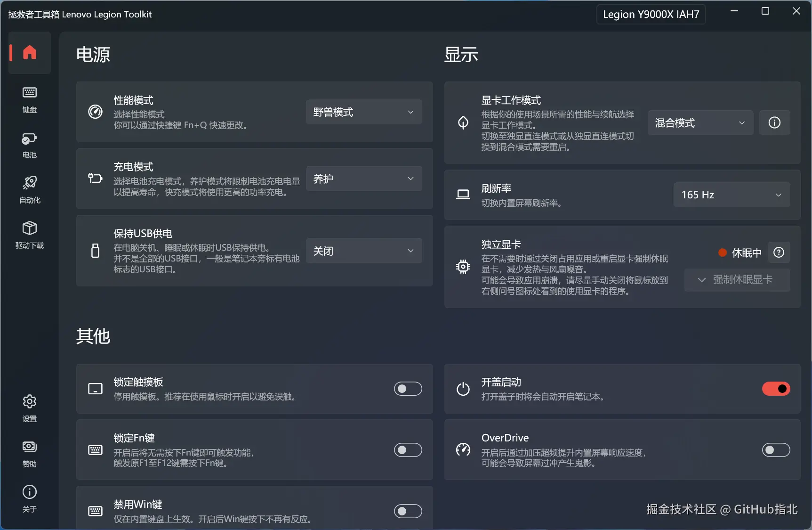Open the 电池 battery page icon
This screenshot has width=812, height=530.
point(30,139)
